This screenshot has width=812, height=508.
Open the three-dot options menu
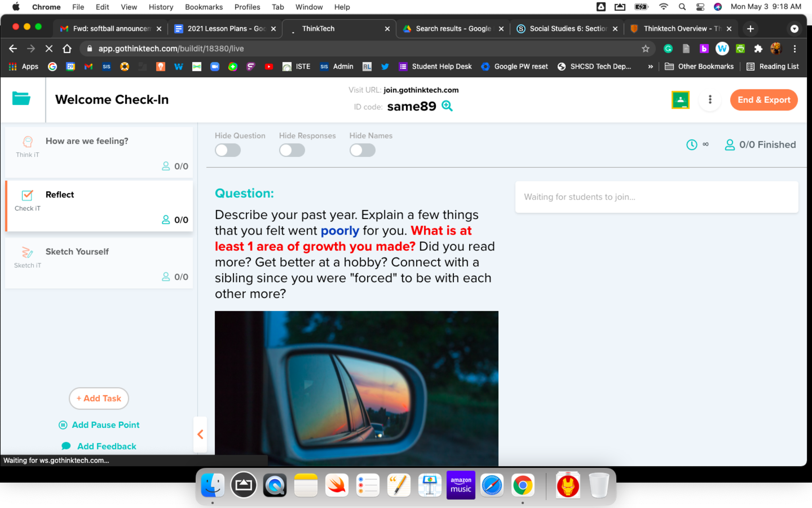coord(710,100)
